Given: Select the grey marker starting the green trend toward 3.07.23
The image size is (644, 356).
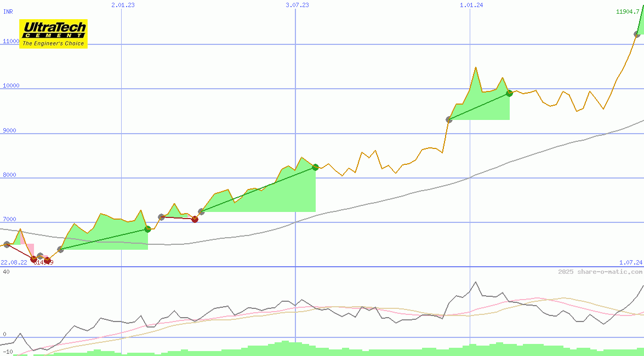Looking at the screenshot, I should coord(201,212).
